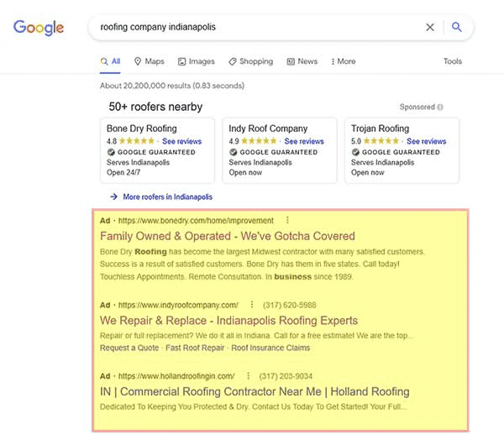Clear the search query with X icon
Image resolution: width=504 pixels, height=440 pixels.
point(430,28)
